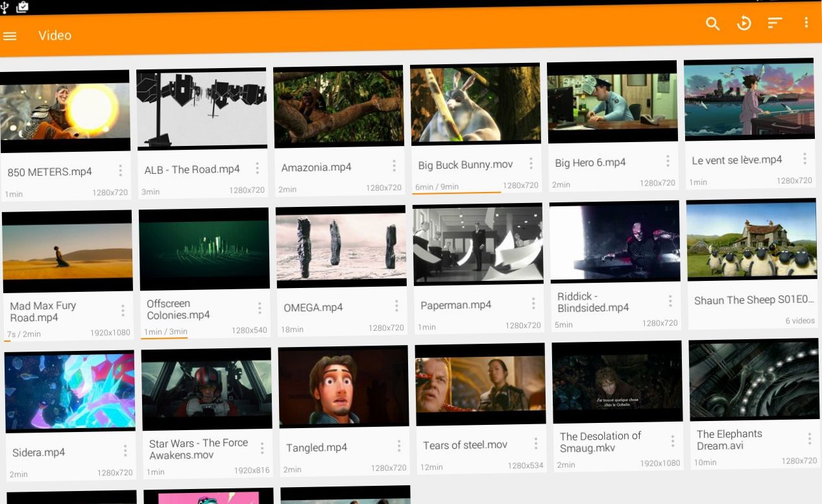Open options for Riddick - Blindsided.mp4
This screenshot has width=822, height=504.
pyautogui.click(x=671, y=301)
